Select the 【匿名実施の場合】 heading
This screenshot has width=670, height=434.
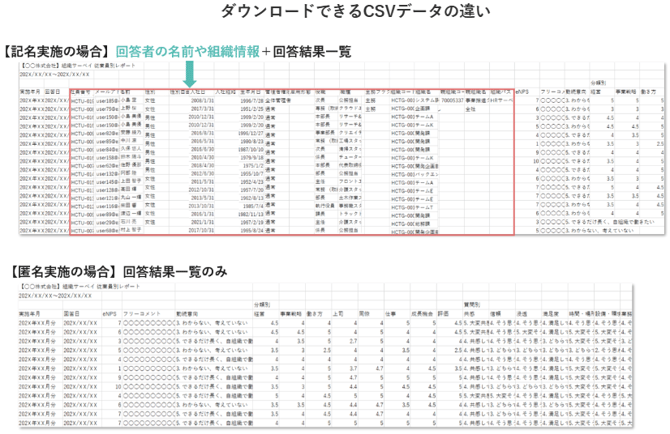64,271
